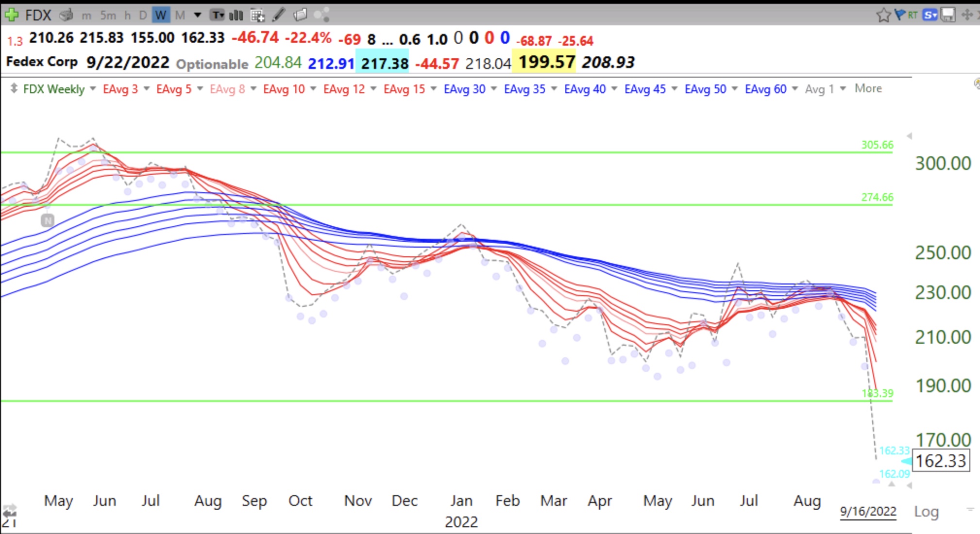Image resolution: width=980 pixels, height=534 pixels.
Task: Open the blue S dropdown button
Action: point(930,15)
